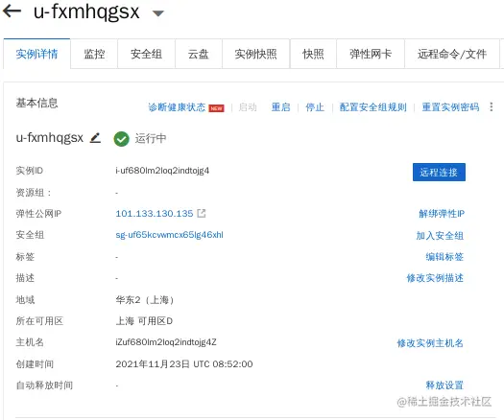Viewport: 504px width, 420px height.
Task: Open elastic IP external link icon
Action: (202, 213)
